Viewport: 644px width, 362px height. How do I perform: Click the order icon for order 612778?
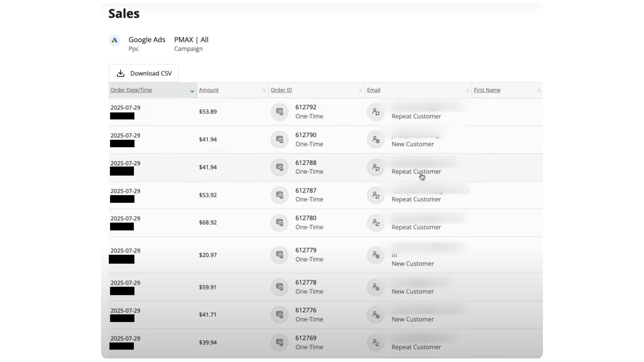click(280, 287)
